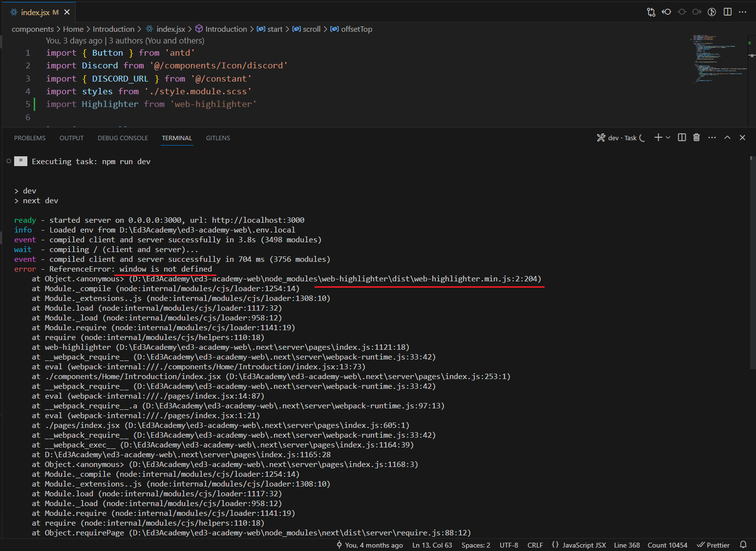756x551 pixels.
Task: Change file encoding via UTF-8 indicator
Action: coord(509,545)
